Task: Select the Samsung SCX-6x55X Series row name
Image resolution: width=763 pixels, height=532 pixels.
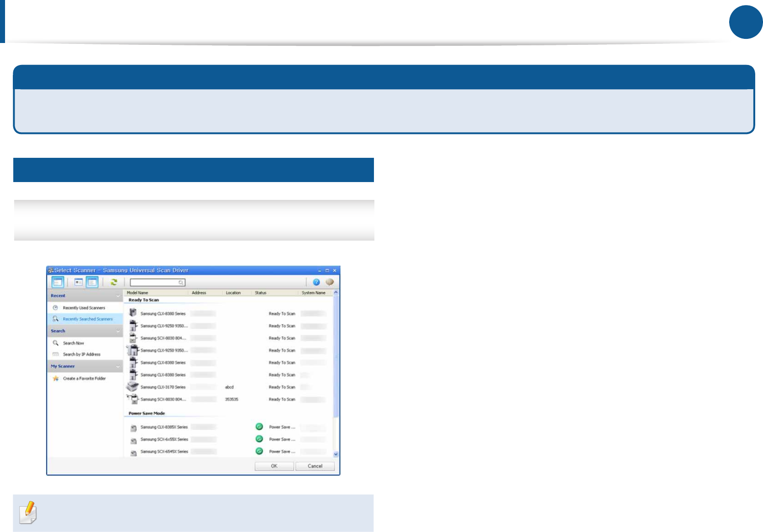Action: 164,439
